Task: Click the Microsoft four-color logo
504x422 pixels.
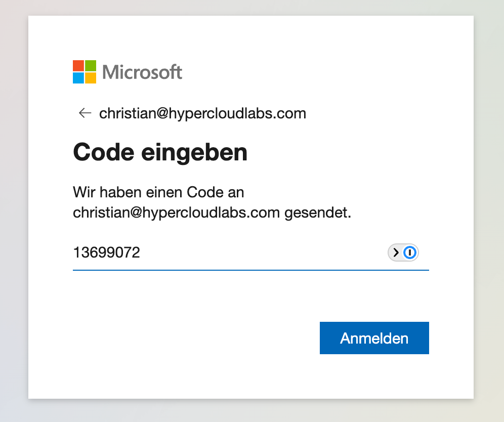Action: coord(85,72)
